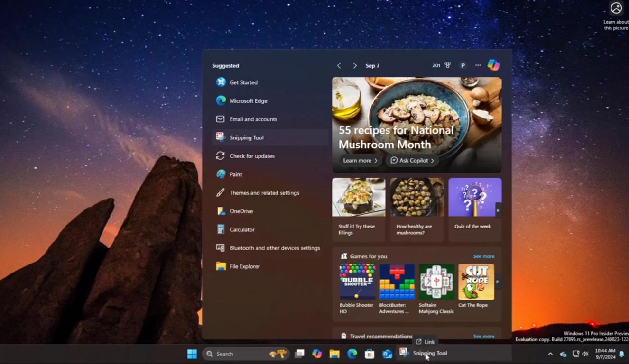Open Task View on the taskbar
This screenshot has height=364, width=629.
pyautogui.click(x=299, y=354)
